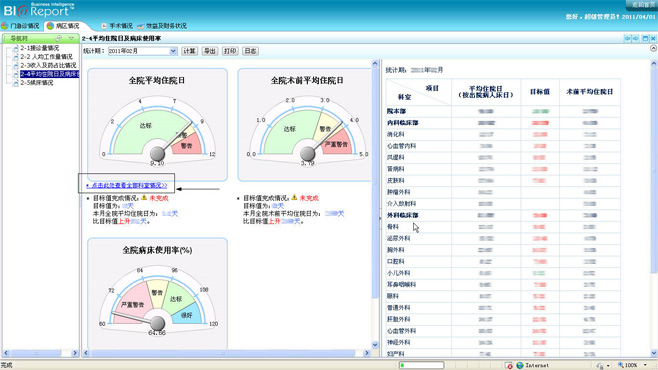The image size is (658, 370).
Task: Click clock icon on 手术情况 tab
Action: click(104, 26)
